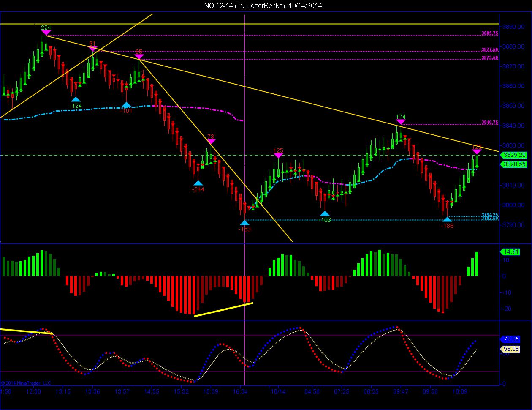Click the magenta swing-high triangle labeled 91
This screenshot has height=410, width=532.
(x=93, y=49)
